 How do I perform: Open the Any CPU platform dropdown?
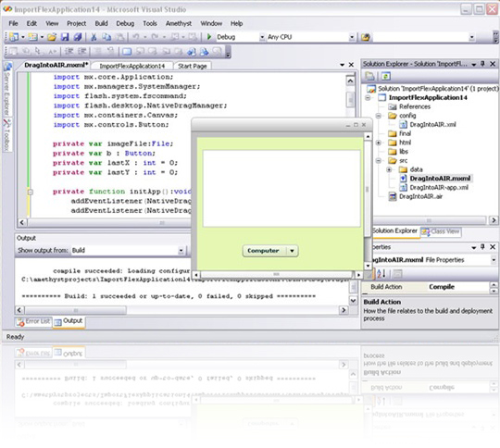tap(352, 37)
